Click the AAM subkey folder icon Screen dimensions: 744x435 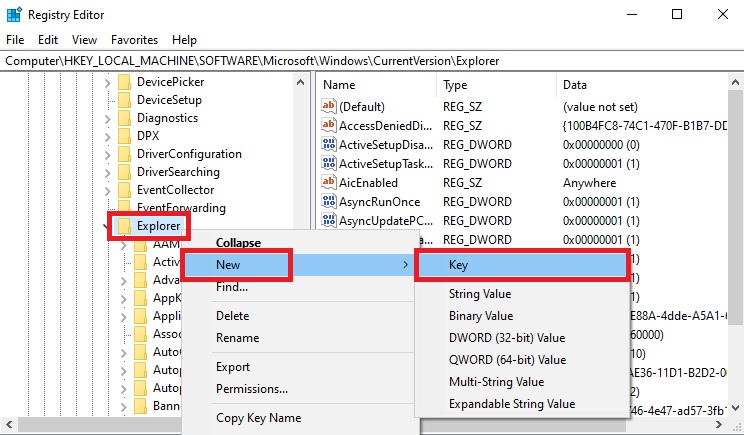pyautogui.click(x=140, y=245)
